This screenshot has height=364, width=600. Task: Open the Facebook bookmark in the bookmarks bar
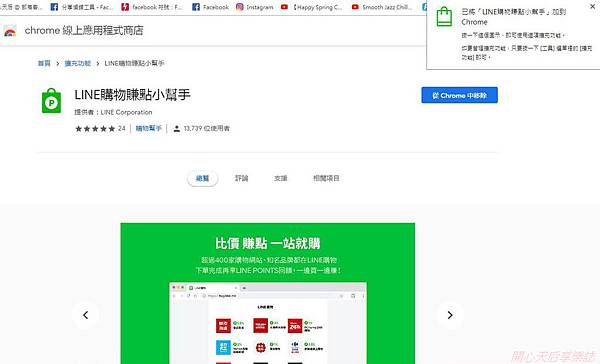pyautogui.click(x=210, y=7)
